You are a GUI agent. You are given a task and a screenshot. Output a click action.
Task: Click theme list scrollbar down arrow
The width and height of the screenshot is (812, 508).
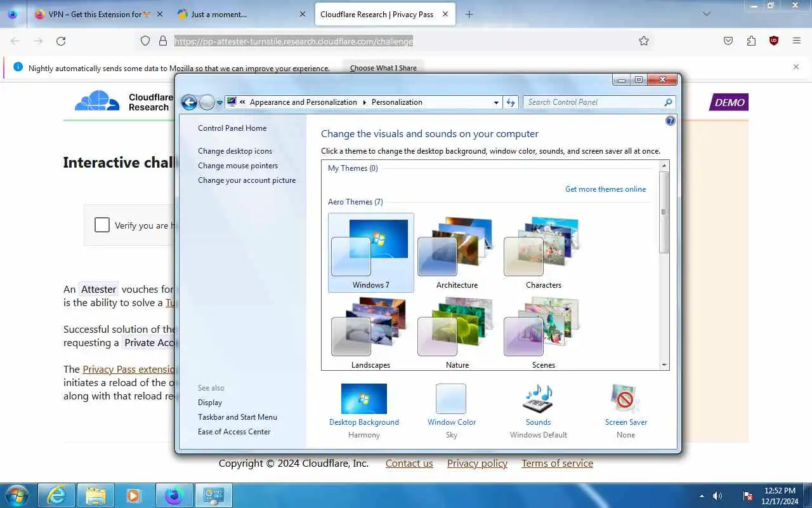pos(664,365)
